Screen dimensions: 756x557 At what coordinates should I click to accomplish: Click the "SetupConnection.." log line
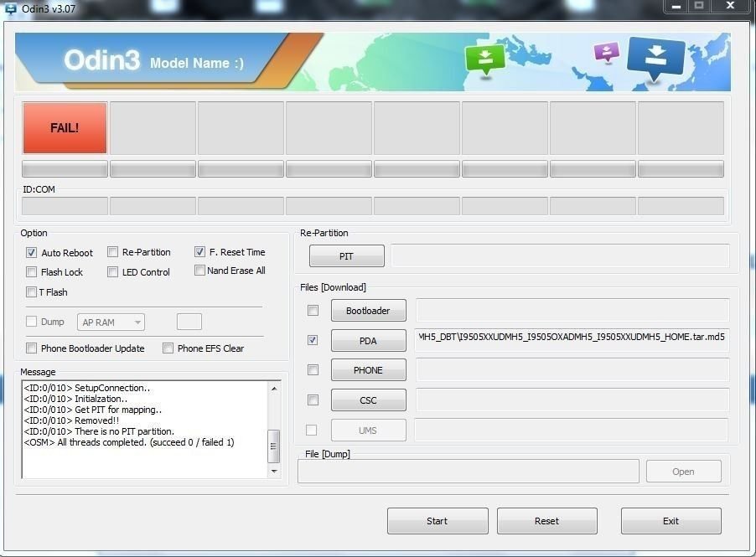(x=87, y=388)
